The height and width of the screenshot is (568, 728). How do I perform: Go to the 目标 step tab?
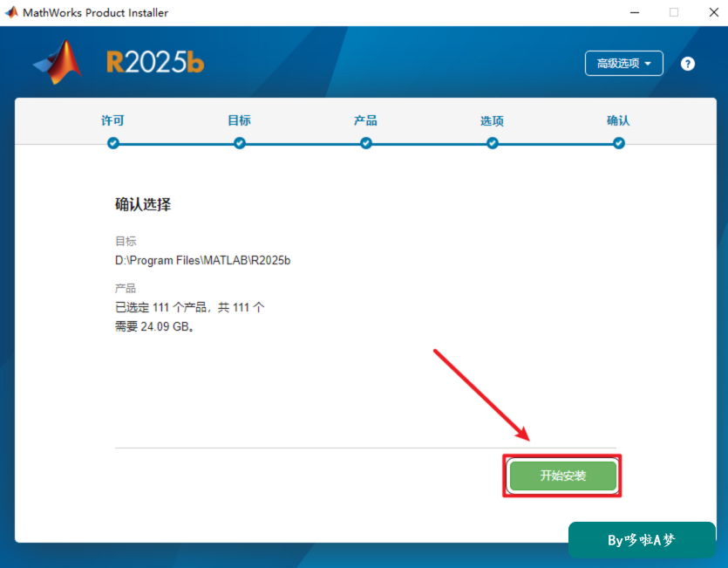[239, 121]
